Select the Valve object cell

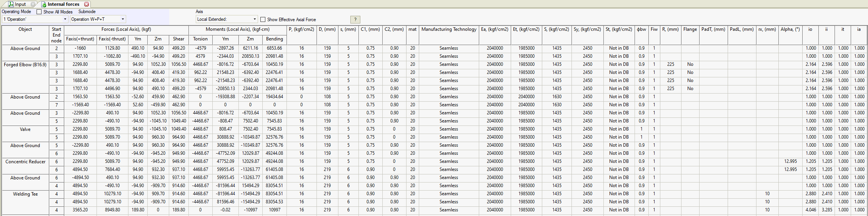(25, 129)
